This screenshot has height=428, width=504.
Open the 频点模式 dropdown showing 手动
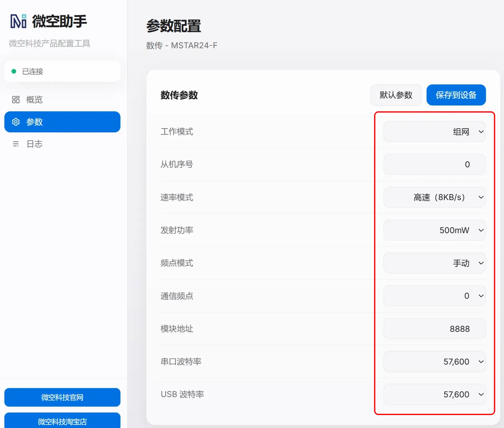click(x=434, y=263)
